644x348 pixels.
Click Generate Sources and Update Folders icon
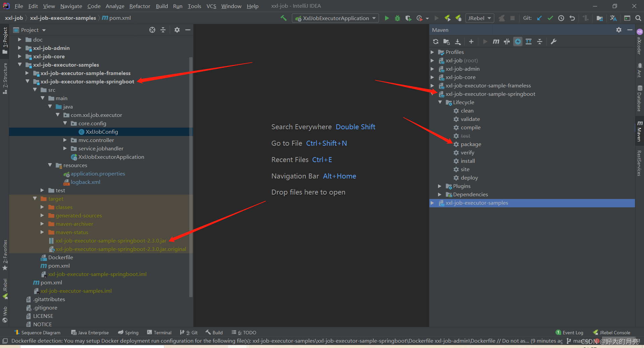pyautogui.click(x=446, y=42)
